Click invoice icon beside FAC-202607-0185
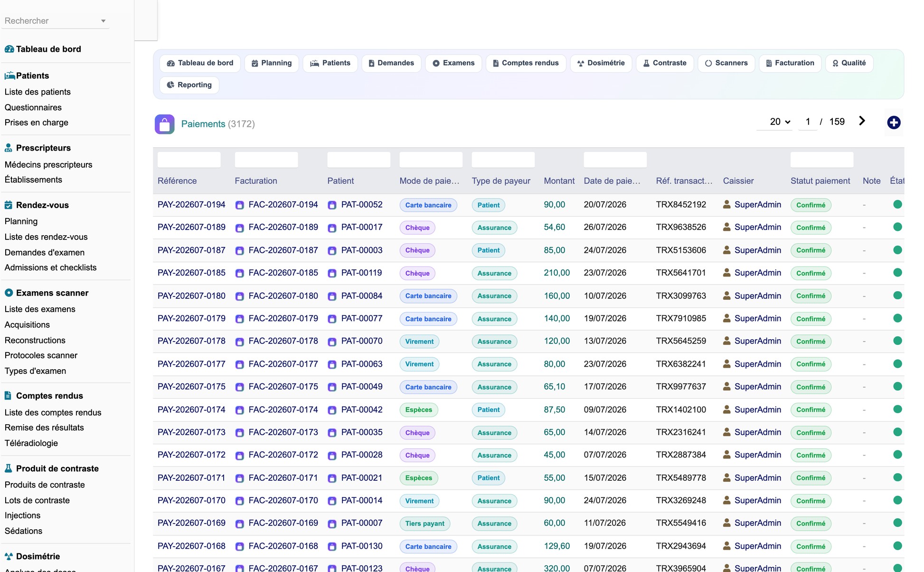Viewport: 924px width, 572px height. 240,273
